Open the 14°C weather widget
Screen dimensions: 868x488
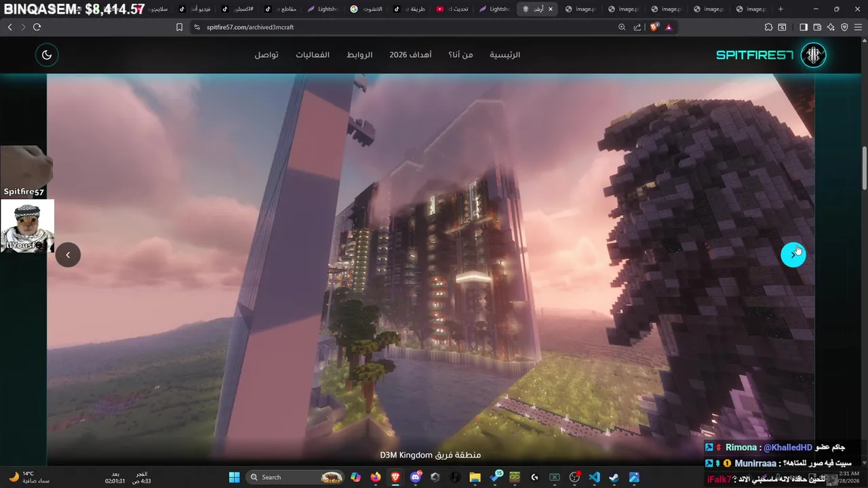28,477
